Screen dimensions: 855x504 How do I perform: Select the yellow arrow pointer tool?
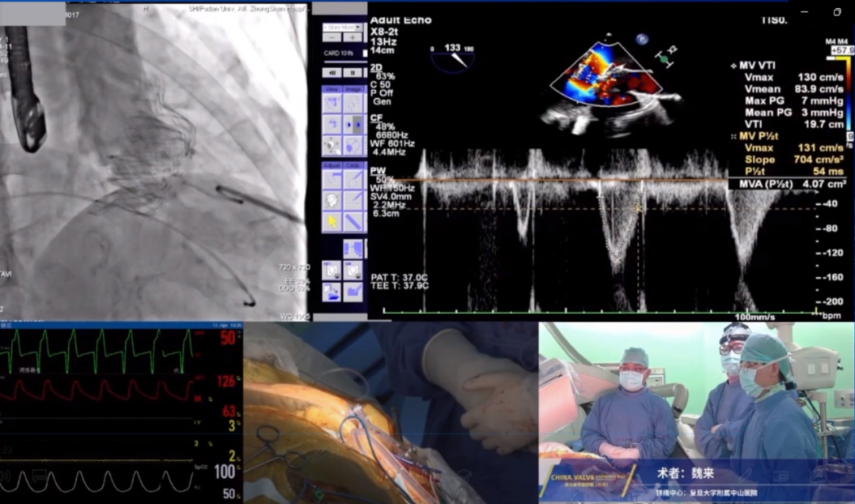pos(332,222)
